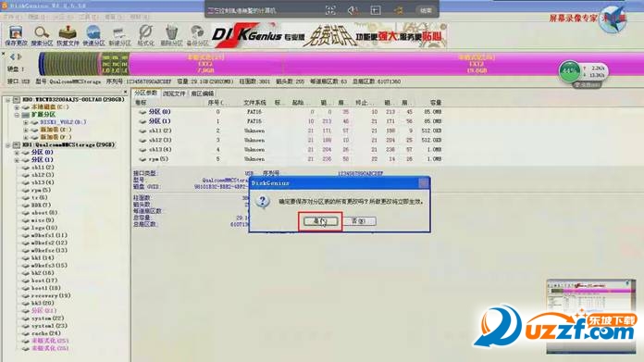Select cache(24) in the disk tree
The width and height of the screenshot is (644, 362).
coord(46,333)
